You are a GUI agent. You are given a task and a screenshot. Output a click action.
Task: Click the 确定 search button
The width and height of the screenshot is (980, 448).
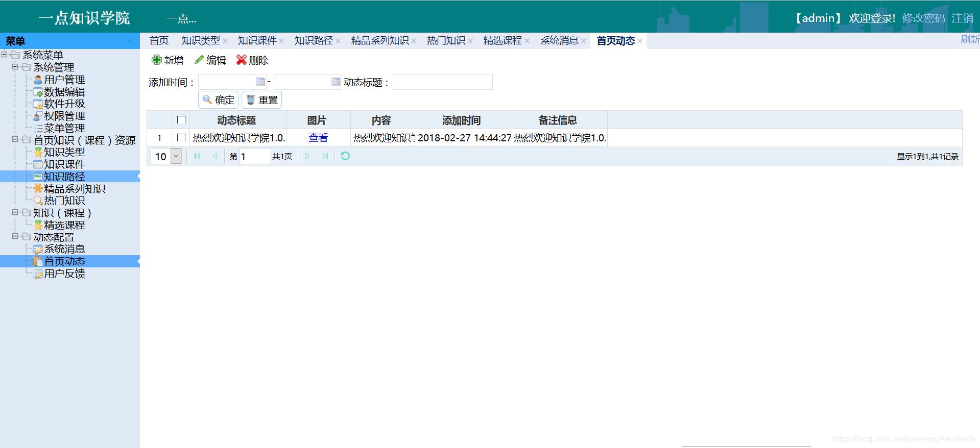coord(219,100)
